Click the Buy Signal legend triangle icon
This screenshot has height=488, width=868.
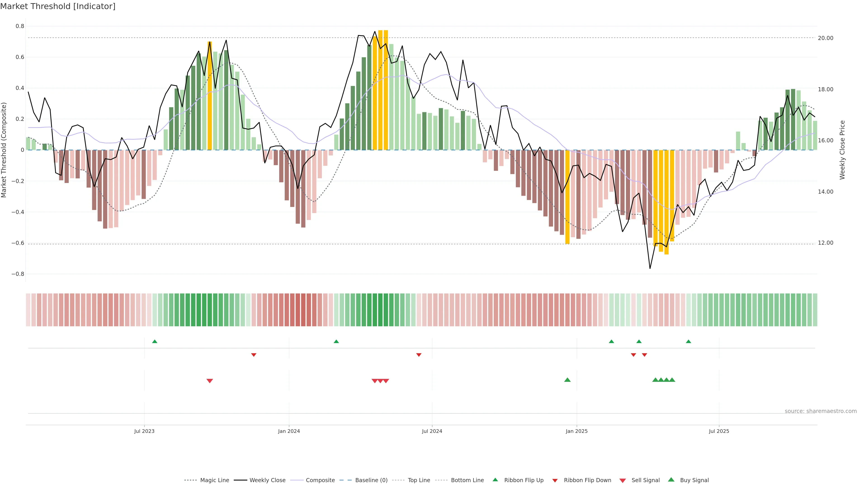(x=671, y=480)
